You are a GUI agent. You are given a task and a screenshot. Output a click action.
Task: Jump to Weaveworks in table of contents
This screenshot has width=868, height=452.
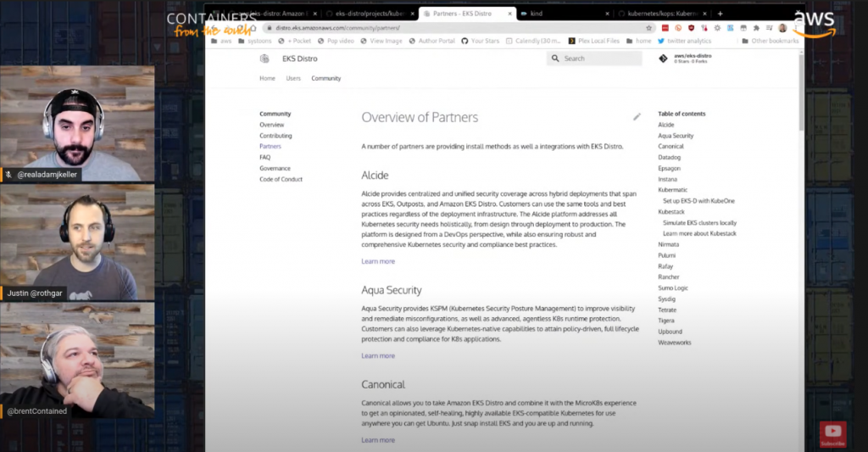(x=674, y=343)
